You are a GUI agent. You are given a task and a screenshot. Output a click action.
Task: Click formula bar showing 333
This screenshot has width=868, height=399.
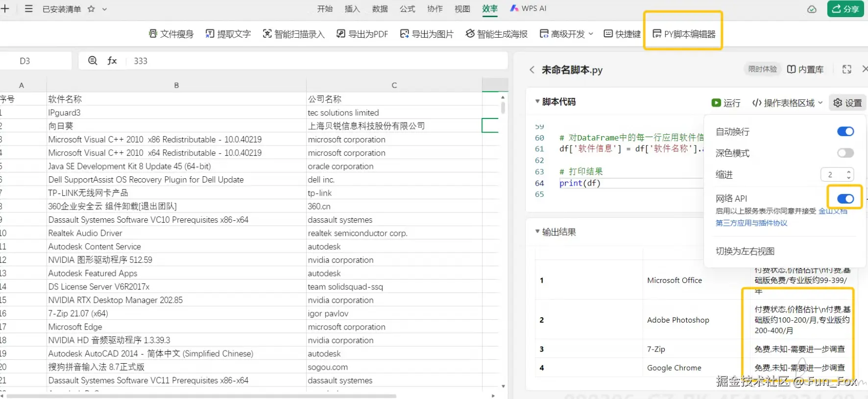pyautogui.click(x=316, y=61)
